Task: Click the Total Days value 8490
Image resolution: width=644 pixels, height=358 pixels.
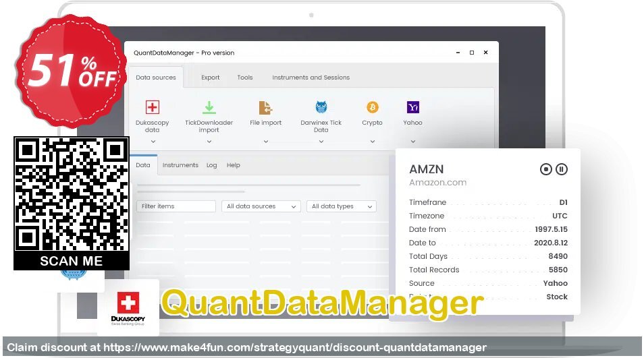Action: (558, 256)
